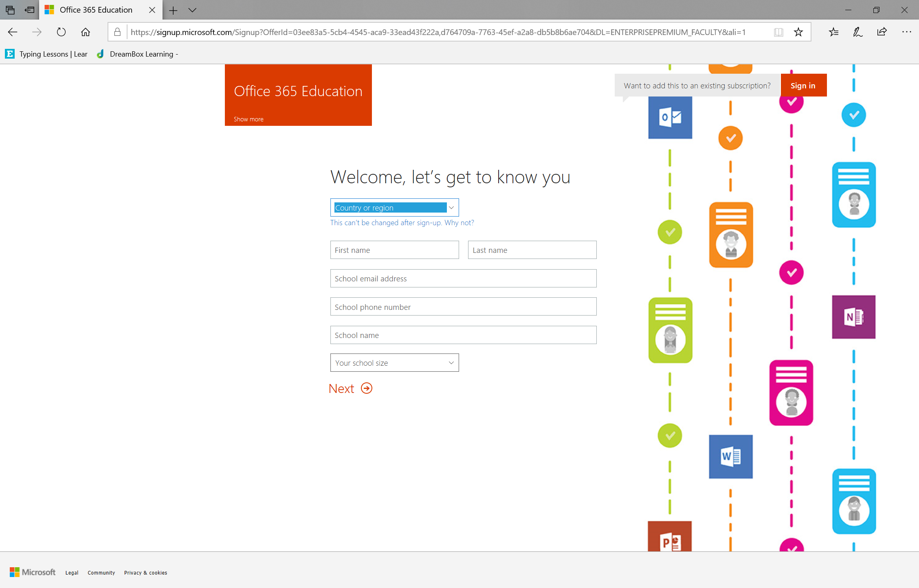
Task: Click the OneNote icon on far right
Action: [854, 317]
